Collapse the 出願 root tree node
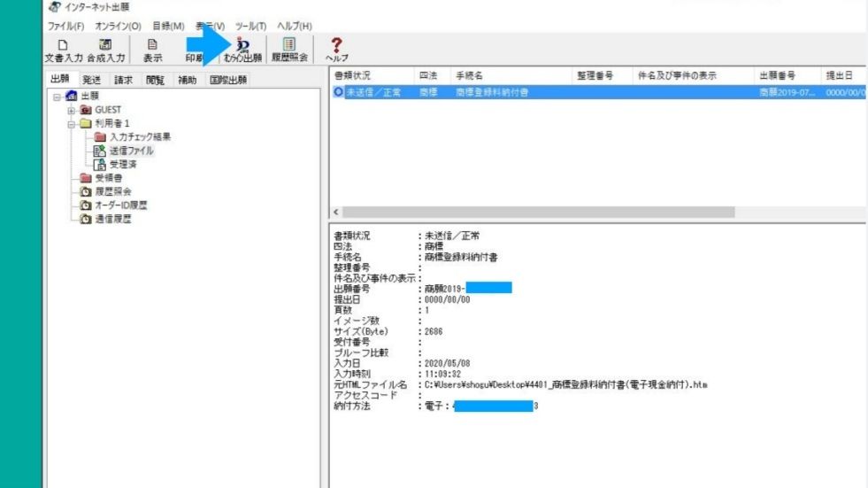Screen dimensions: 868x488 [57, 96]
